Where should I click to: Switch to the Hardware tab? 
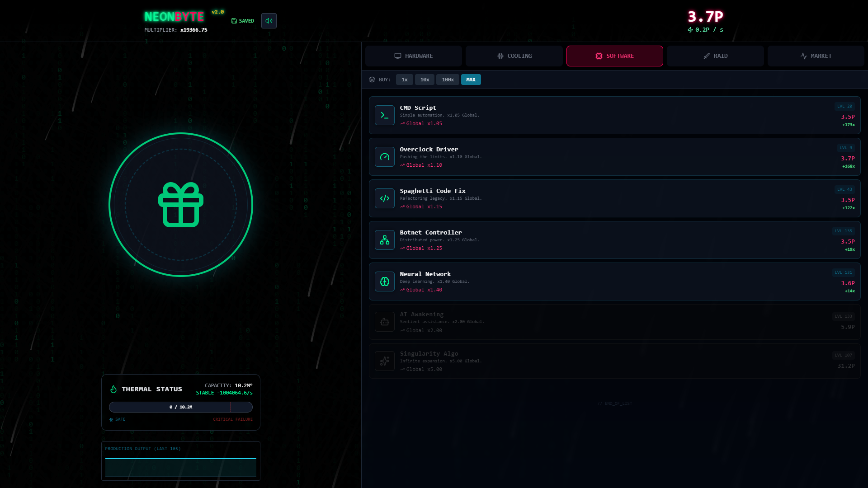pos(413,56)
